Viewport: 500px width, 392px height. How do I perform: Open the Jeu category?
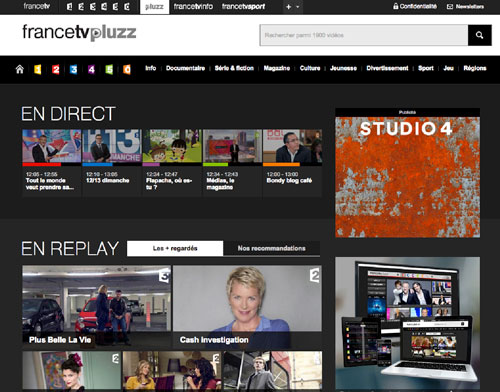click(x=449, y=68)
